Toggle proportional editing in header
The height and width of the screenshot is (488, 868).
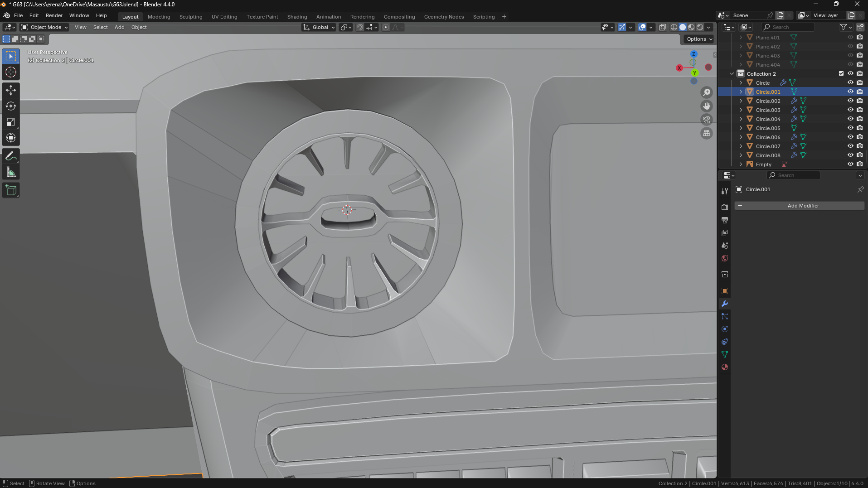(386, 27)
